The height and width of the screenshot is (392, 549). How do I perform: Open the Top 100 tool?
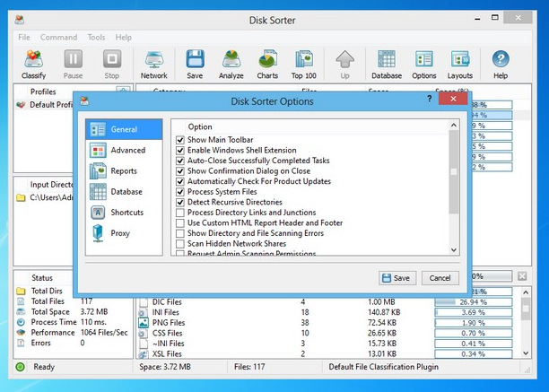pyautogui.click(x=303, y=64)
